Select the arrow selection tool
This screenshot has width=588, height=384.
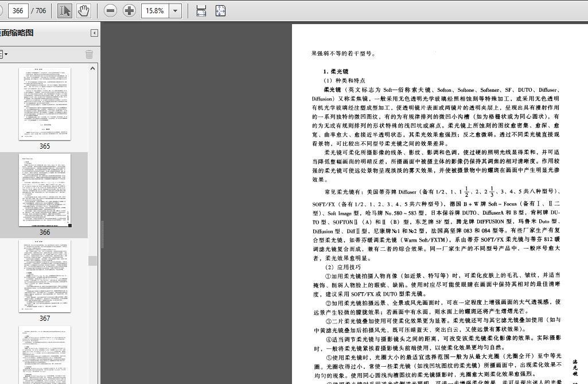click(x=64, y=10)
